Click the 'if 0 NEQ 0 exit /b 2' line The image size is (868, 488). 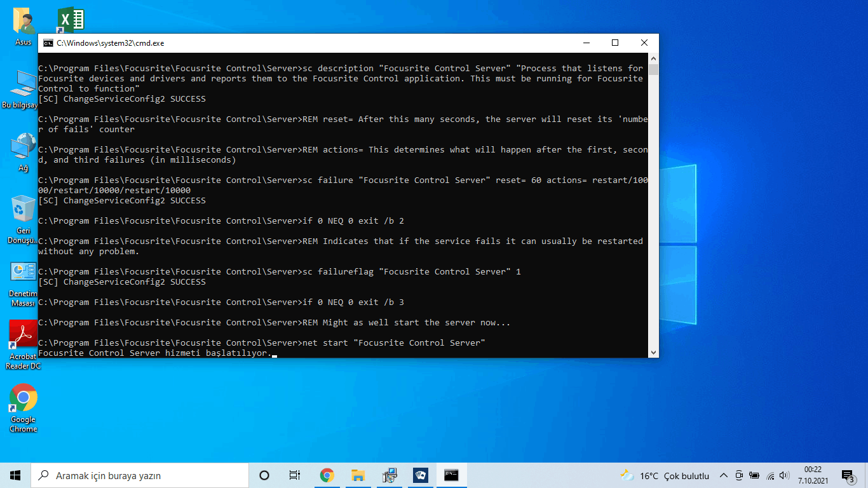221,220
